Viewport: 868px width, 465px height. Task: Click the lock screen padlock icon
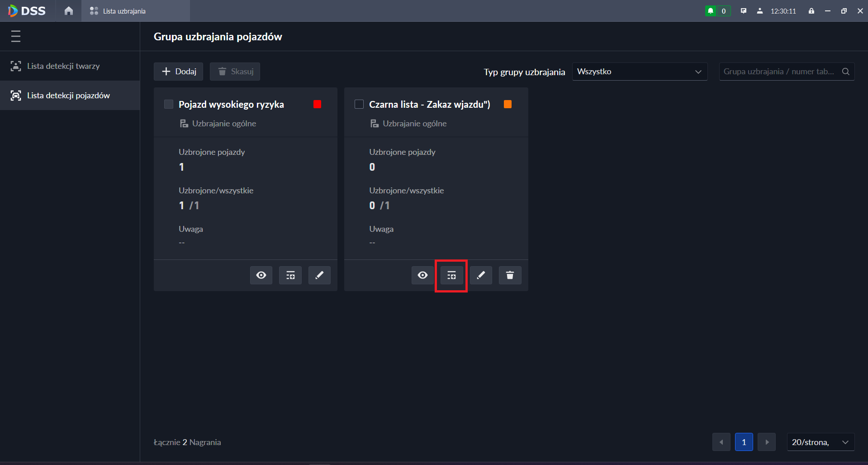point(811,11)
